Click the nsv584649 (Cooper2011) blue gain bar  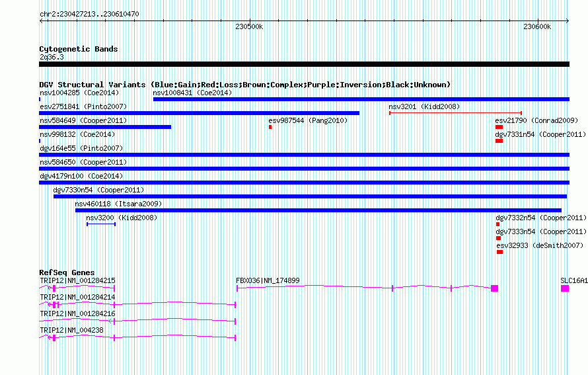tap(105, 127)
